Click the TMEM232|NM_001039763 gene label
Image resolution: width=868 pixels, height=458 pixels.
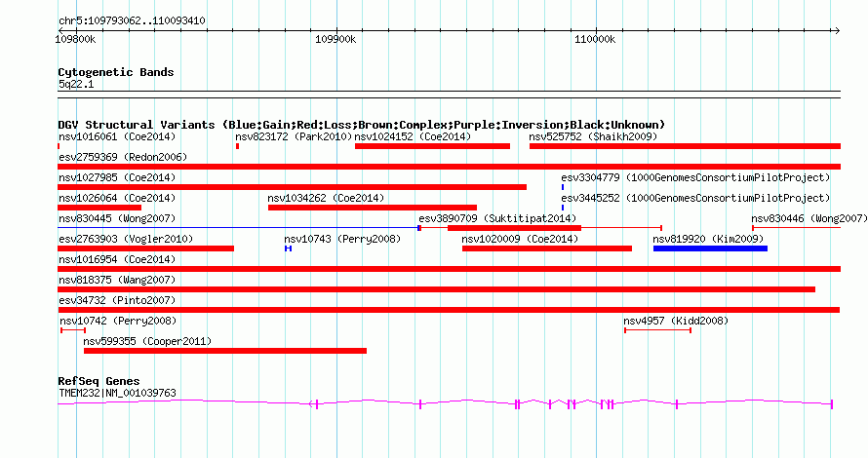(117, 393)
